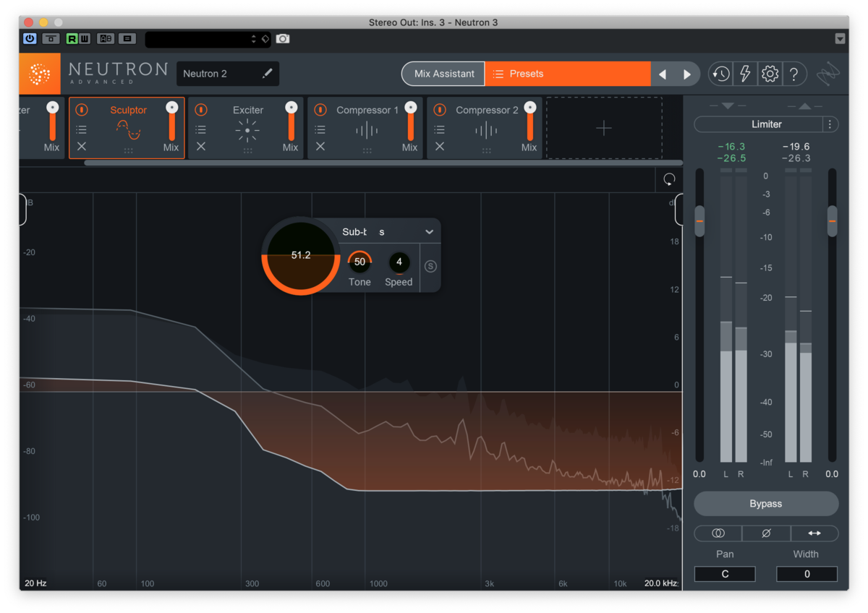This screenshot has height=613, width=868.
Task: Click the Pan value field showing C
Action: (x=725, y=574)
